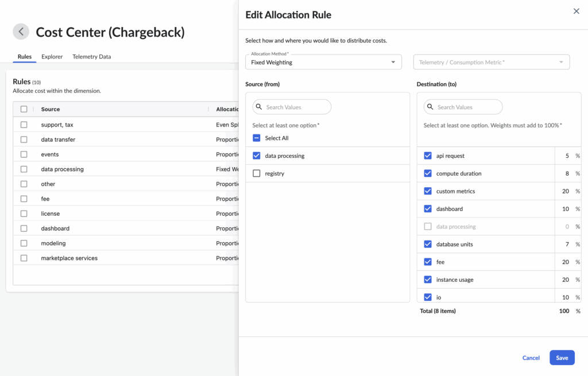
Task: Select all rules via the table header checkbox
Action: pos(24,109)
